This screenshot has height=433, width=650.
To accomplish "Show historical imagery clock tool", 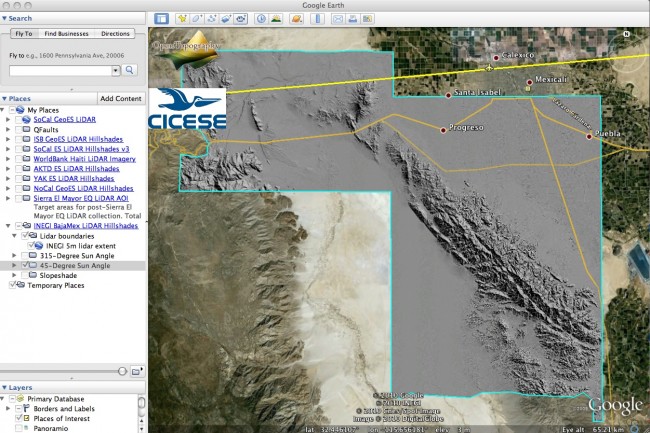I will click(261, 19).
